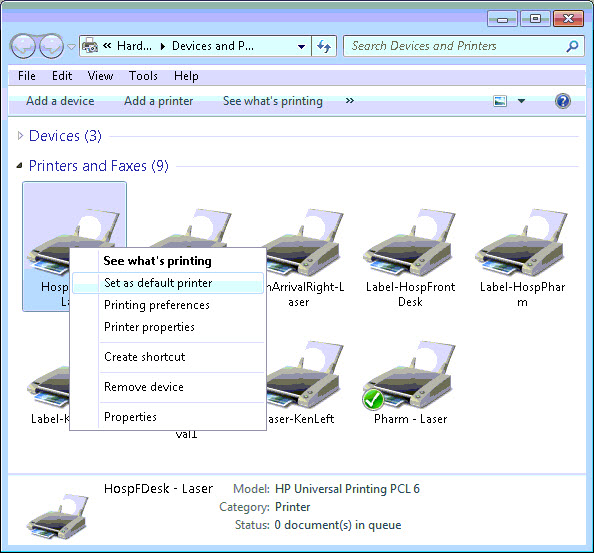Image resolution: width=594 pixels, height=553 pixels.
Task: Click HP Universal Printing PCL 6 model text
Action: click(347, 489)
